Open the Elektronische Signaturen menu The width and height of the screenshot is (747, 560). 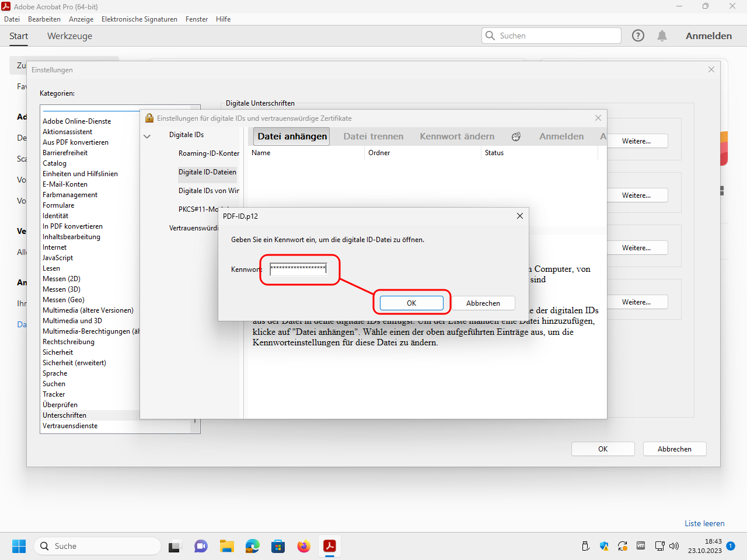point(139,19)
